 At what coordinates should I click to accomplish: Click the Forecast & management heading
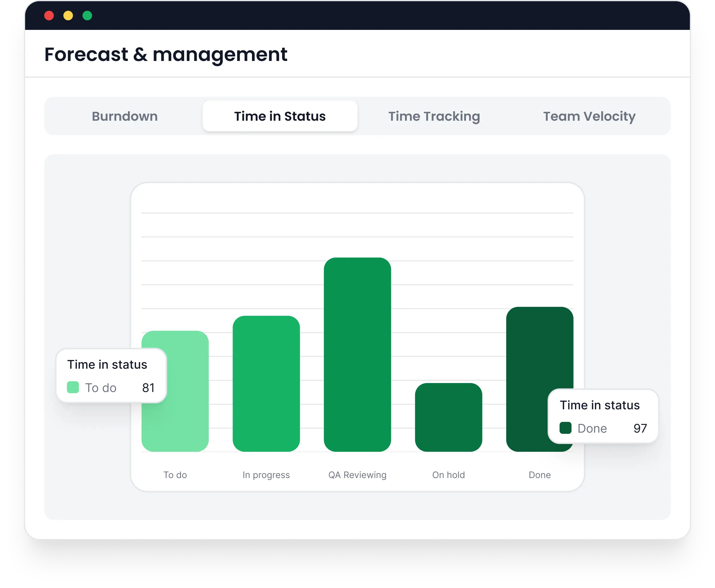[x=166, y=54]
